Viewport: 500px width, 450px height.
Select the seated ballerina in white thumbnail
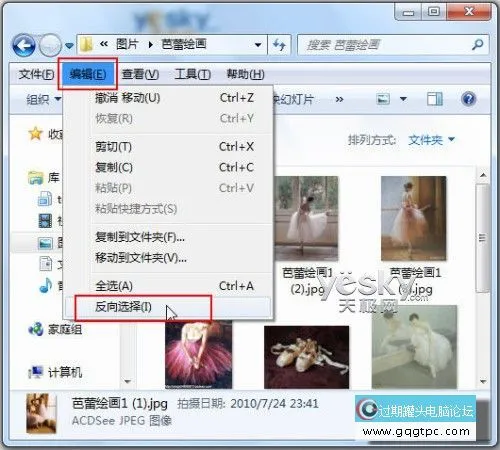tap(414, 347)
